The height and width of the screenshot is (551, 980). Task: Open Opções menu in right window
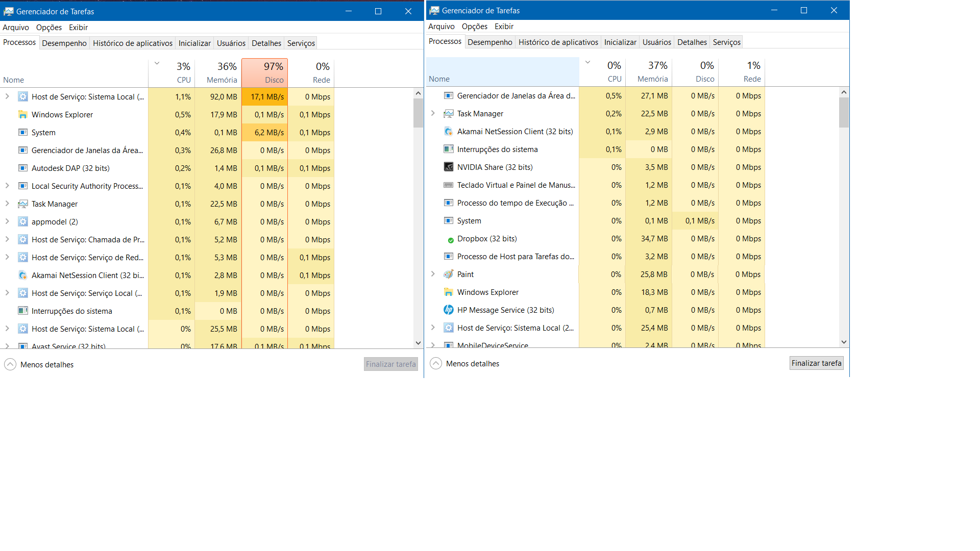(475, 27)
